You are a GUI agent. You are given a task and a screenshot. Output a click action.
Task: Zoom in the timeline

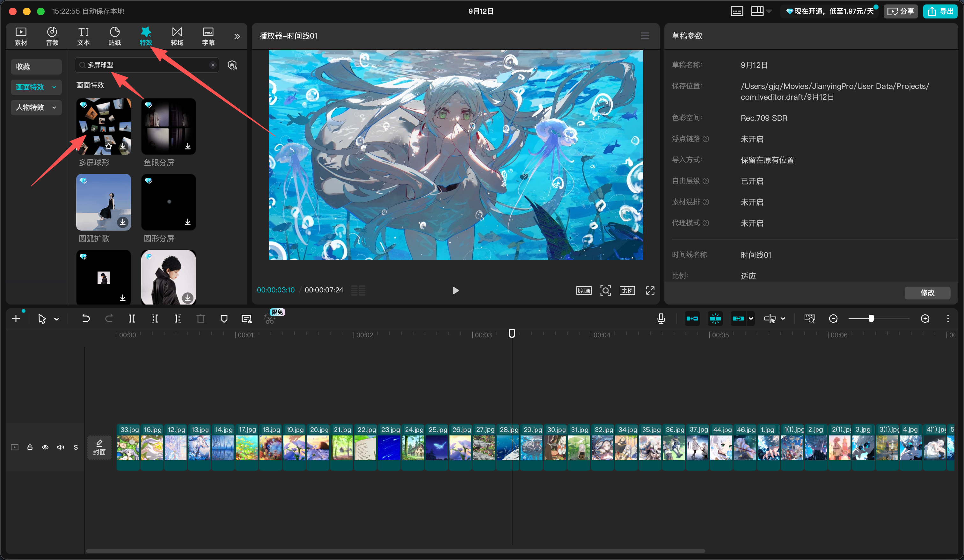point(925,319)
